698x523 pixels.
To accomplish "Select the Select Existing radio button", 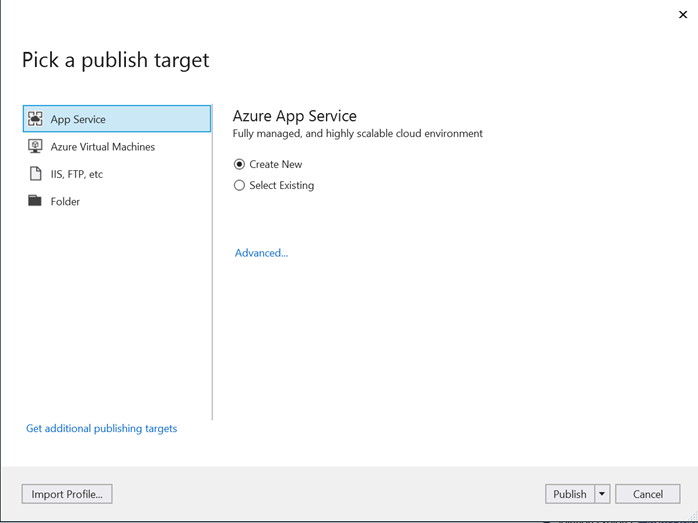I will (239, 185).
